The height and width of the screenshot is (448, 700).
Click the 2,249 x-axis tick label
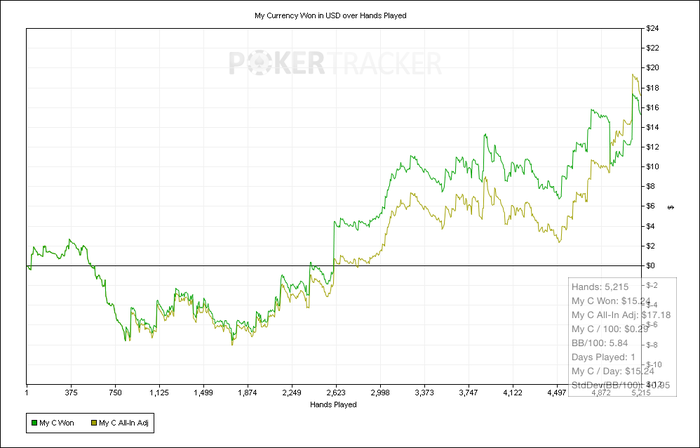coord(292,393)
